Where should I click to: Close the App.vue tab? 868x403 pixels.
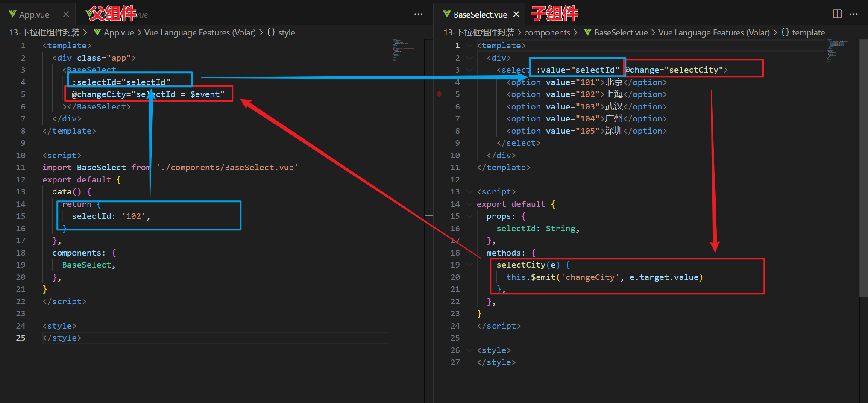(x=66, y=14)
